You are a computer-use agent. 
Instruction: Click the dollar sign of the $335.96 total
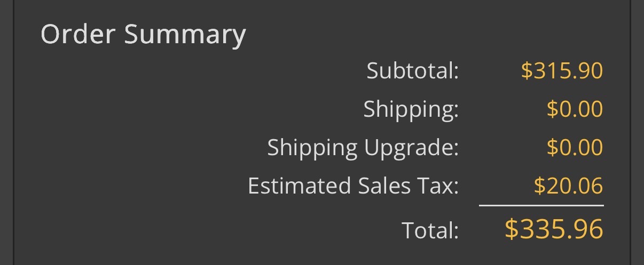tap(512, 229)
